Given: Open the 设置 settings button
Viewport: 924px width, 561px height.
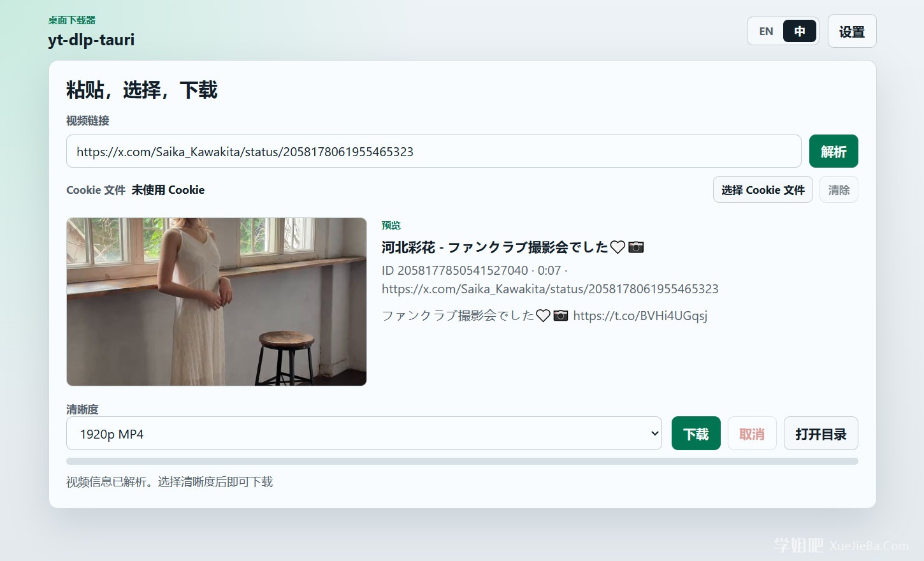Looking at the screenshot, I should pyautogui.click(x=852, y=31).
